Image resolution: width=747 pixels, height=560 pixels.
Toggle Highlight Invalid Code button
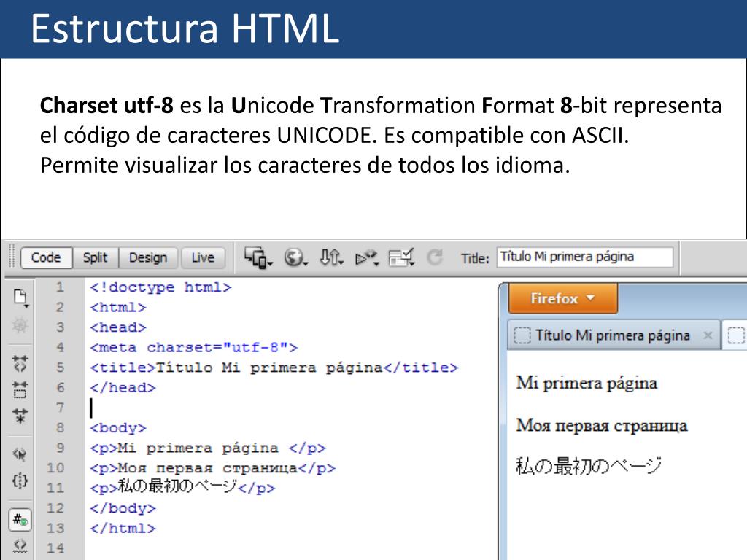coord(20,545)
